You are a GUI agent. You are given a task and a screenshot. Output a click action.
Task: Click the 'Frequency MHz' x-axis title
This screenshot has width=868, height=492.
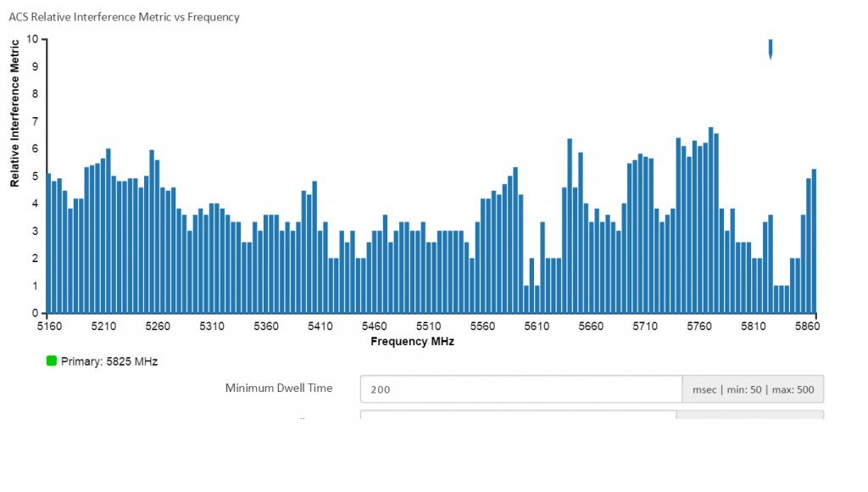tap(412, 341)
